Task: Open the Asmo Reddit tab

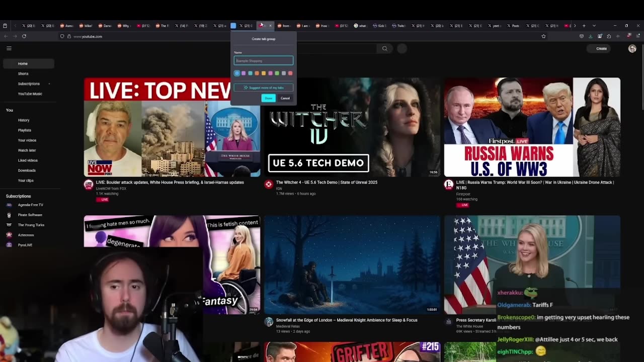Action: click(x=67, y=26)
